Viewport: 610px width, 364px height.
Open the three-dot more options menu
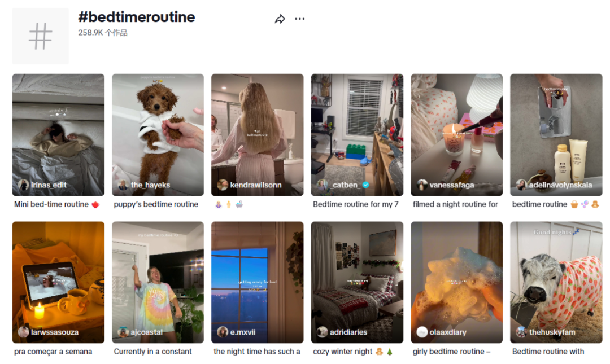299,19
